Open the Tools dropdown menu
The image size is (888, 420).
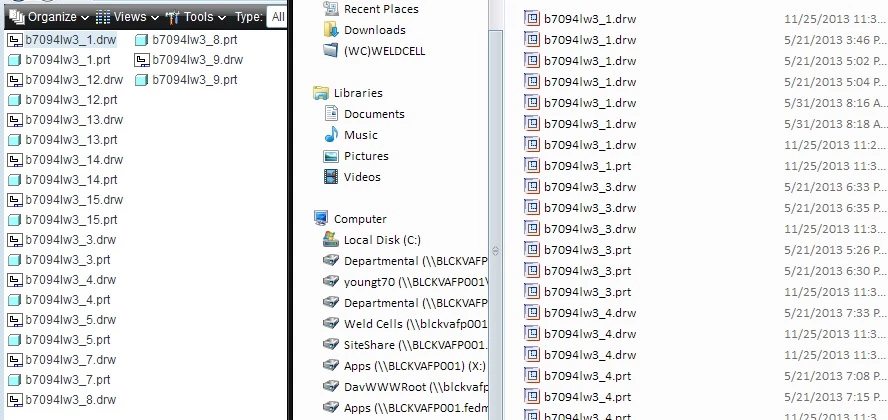tap(195, 17)
